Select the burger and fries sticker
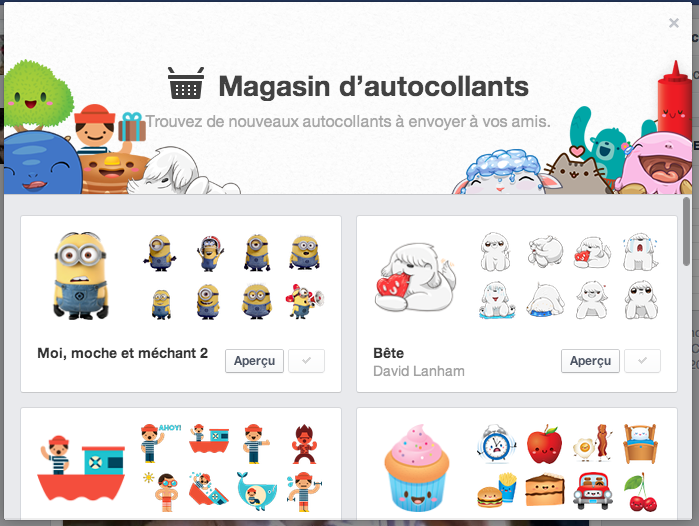 [497, 491]
